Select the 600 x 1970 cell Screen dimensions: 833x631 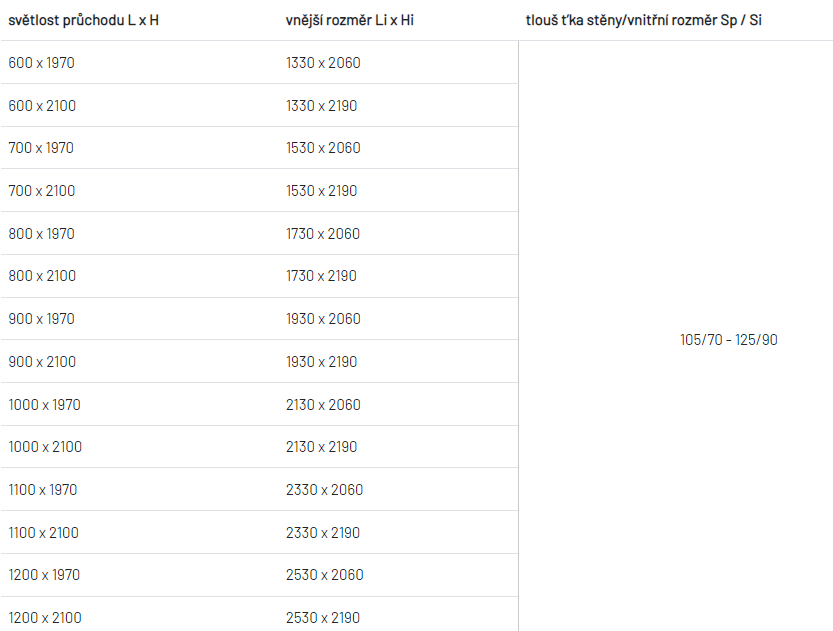tap(41, 63)
